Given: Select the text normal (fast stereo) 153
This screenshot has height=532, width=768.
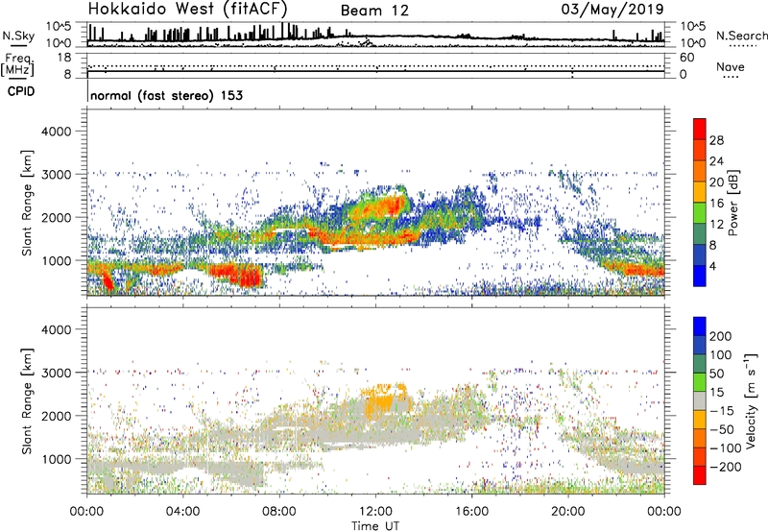Looking at the screenshot, I should pyautogui.click(x=166, y=95).
